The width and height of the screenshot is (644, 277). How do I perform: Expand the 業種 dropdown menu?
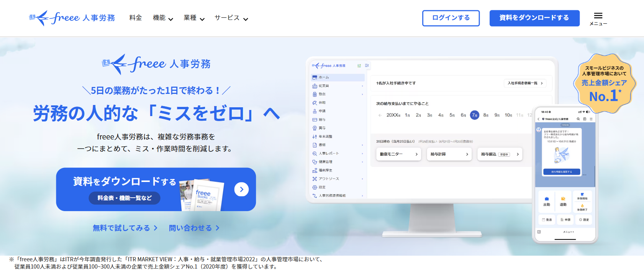click(194, 18)
